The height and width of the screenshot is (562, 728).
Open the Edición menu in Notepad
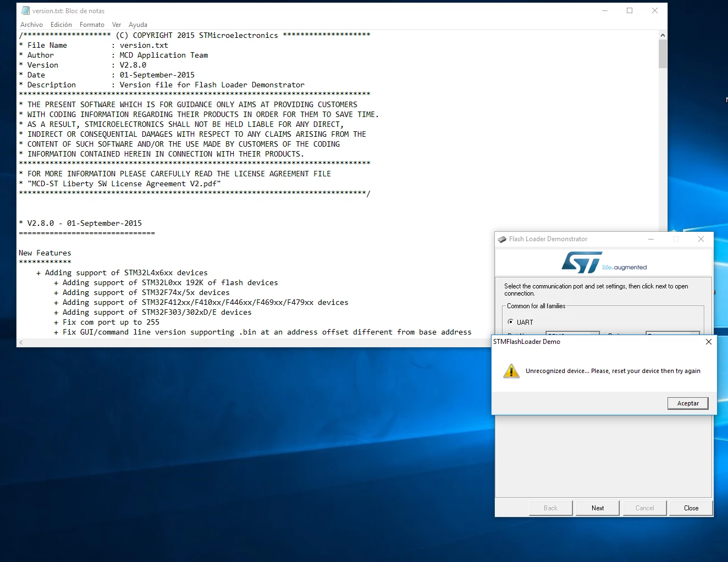coord(61,25)
